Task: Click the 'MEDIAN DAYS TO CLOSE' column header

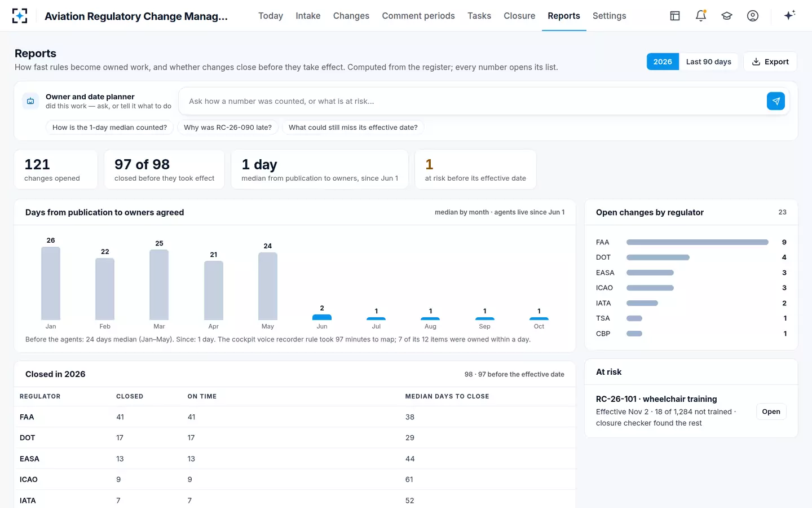Action: coord(447,396)
